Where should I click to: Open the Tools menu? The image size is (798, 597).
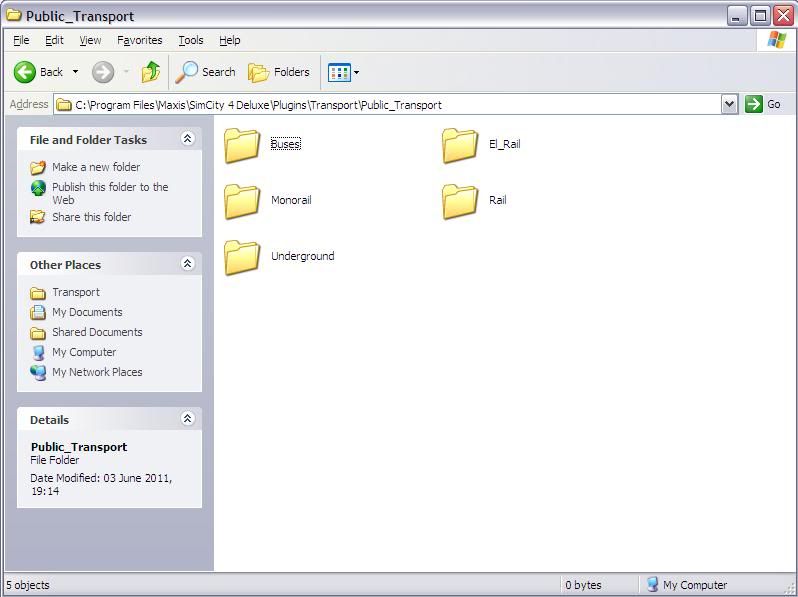[191, 40]
